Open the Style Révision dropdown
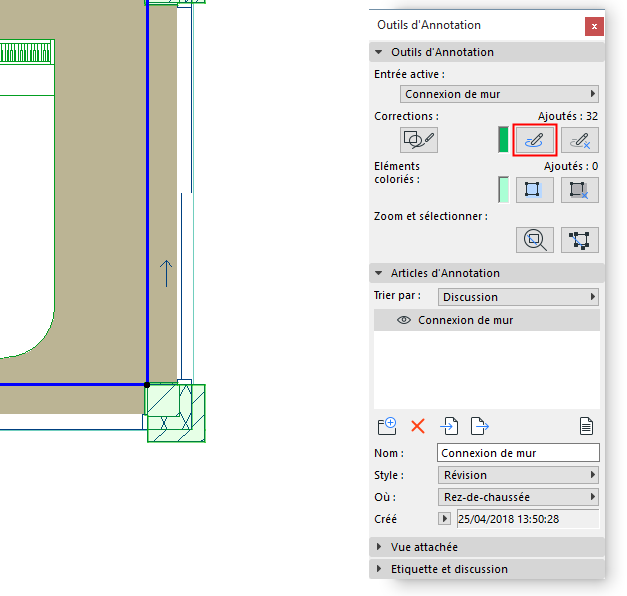The width and height of the screenshot is (627, 596). click(x=518, y=475)
